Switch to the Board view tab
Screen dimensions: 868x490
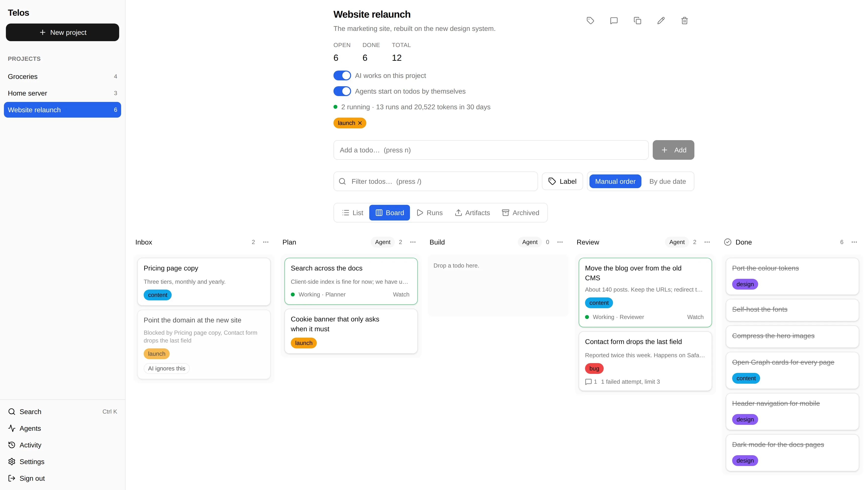coord(390,212)
